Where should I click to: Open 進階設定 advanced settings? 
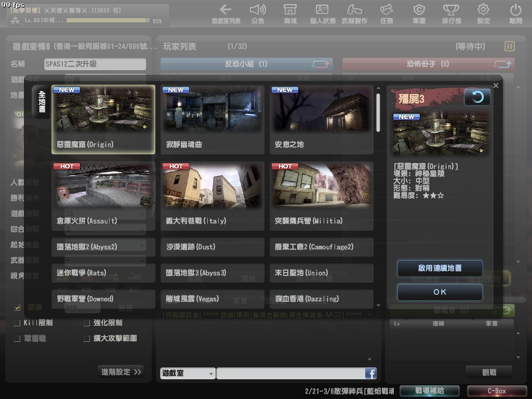(x=121, y=372)
